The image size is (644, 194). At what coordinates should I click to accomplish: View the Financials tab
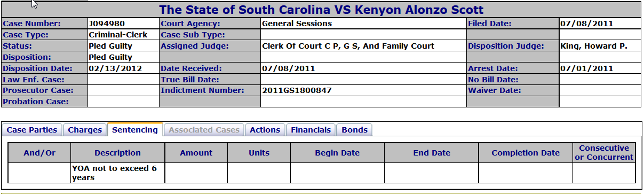pyautogui.click(x=311, y=130)
